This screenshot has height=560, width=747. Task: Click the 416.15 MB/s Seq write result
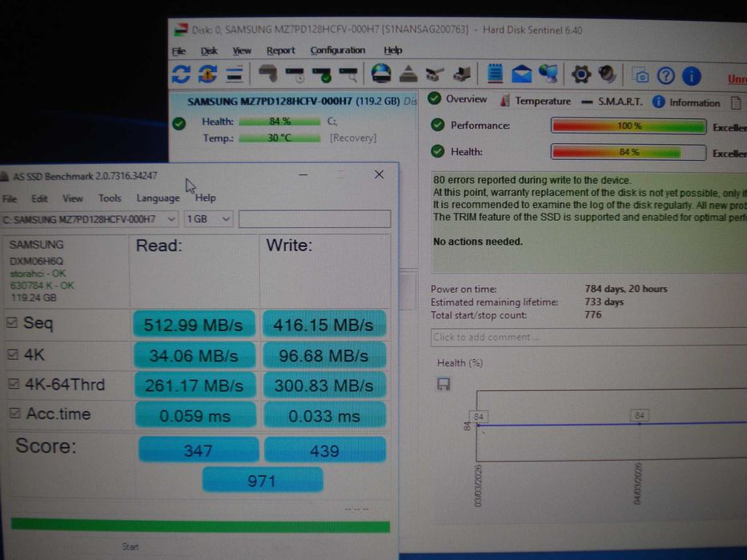(x=324, y=324)
